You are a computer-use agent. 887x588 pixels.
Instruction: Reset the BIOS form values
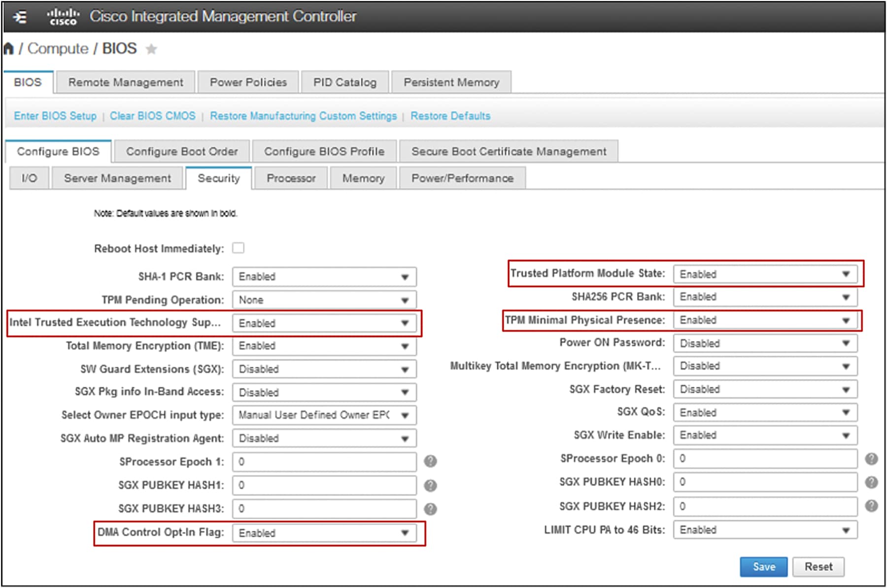pos(819,567)
